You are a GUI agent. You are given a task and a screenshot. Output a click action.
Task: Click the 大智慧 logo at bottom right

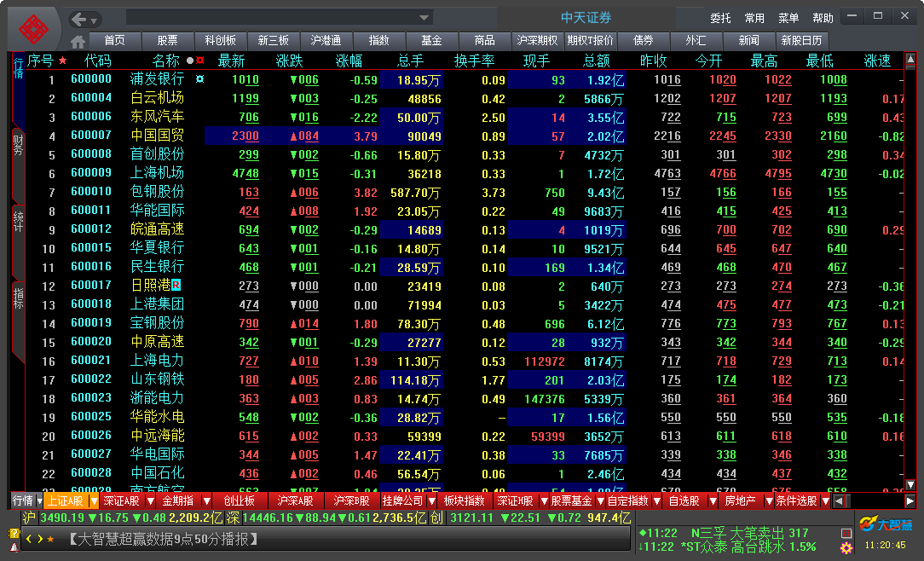pos(886,523)
